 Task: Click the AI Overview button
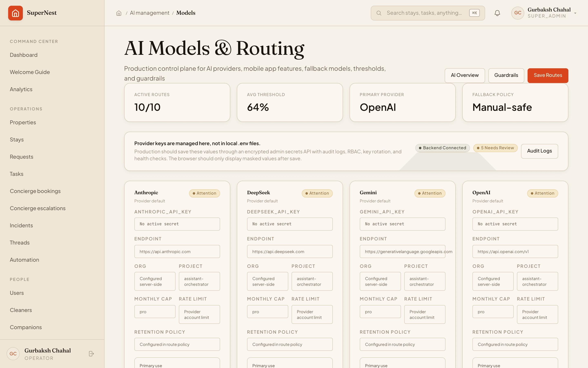[464, 75]
